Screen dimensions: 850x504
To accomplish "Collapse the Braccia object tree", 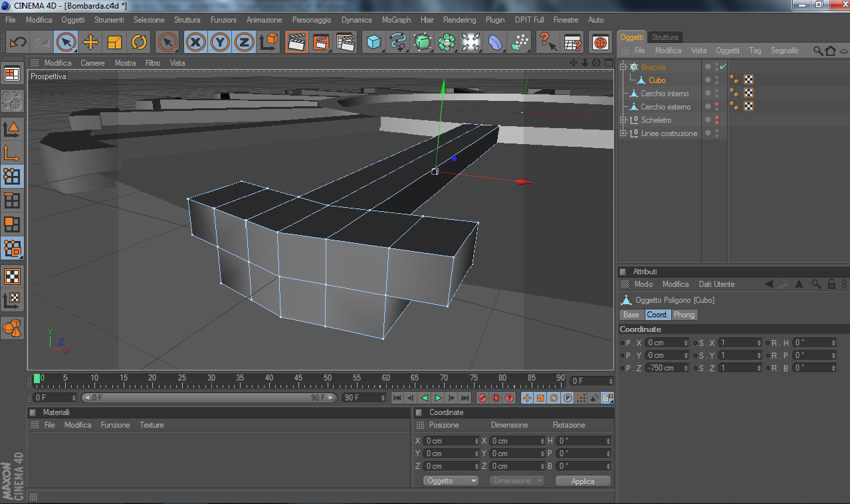I will pos(623,67).
